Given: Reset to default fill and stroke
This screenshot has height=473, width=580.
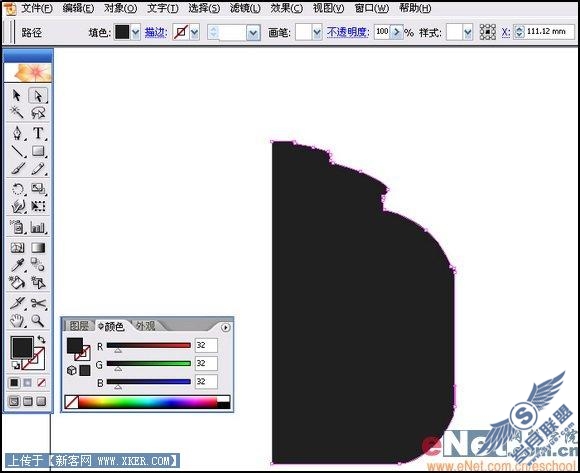Looking at the screenshot, I should pos(16,365).
